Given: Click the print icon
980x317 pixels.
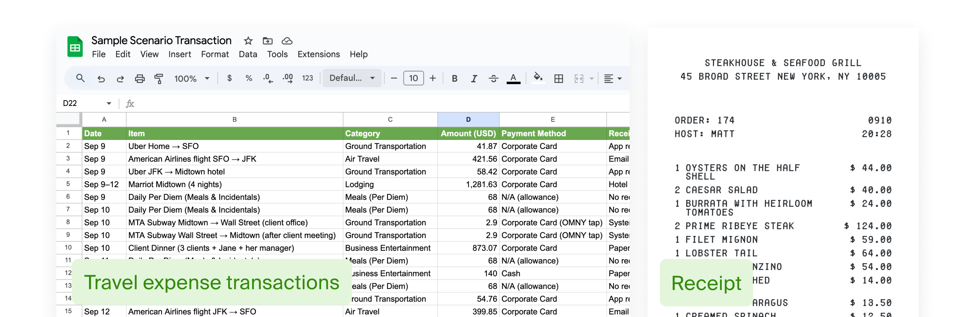Looking at the screenshot, I should click(140, 79).
